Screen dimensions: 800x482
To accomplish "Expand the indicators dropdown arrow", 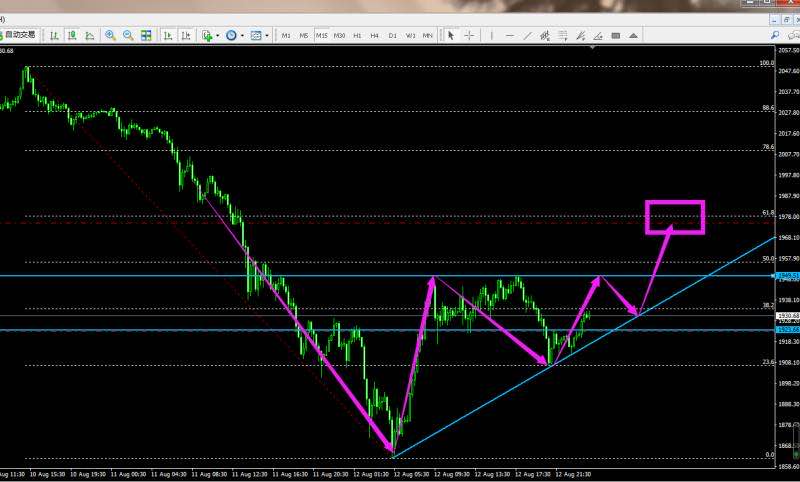I will coord(217,35).
